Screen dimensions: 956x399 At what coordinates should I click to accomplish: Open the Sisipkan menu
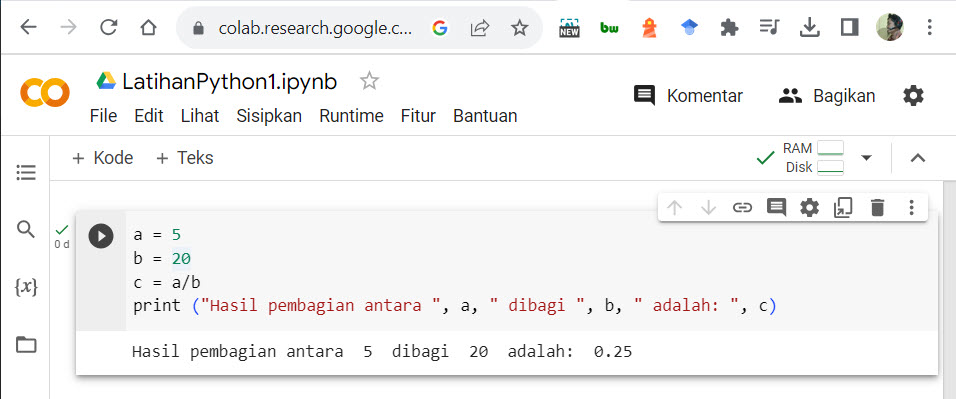269,116
